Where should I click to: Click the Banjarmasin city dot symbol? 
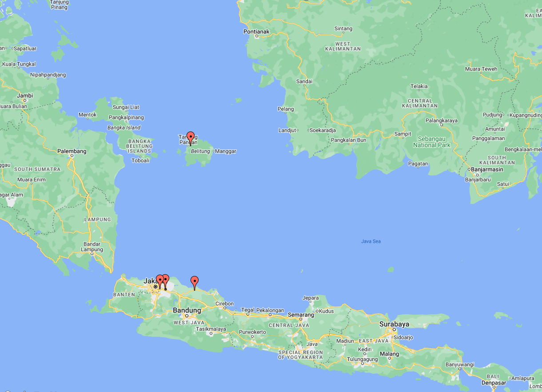(469, 169)
